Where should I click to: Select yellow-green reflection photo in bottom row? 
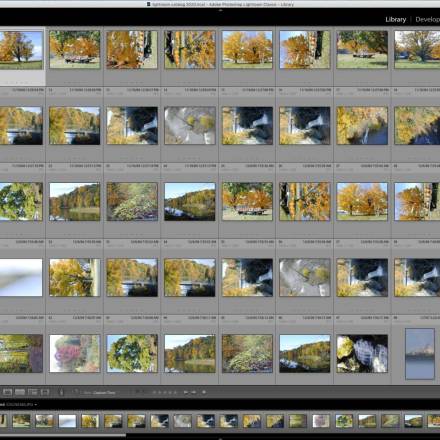(21, 353)
